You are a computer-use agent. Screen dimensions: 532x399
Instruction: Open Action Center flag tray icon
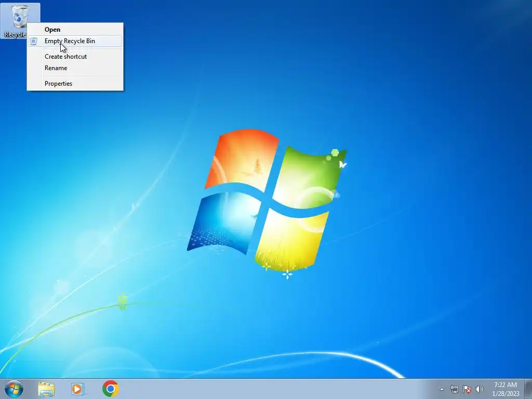coord(467,389)
